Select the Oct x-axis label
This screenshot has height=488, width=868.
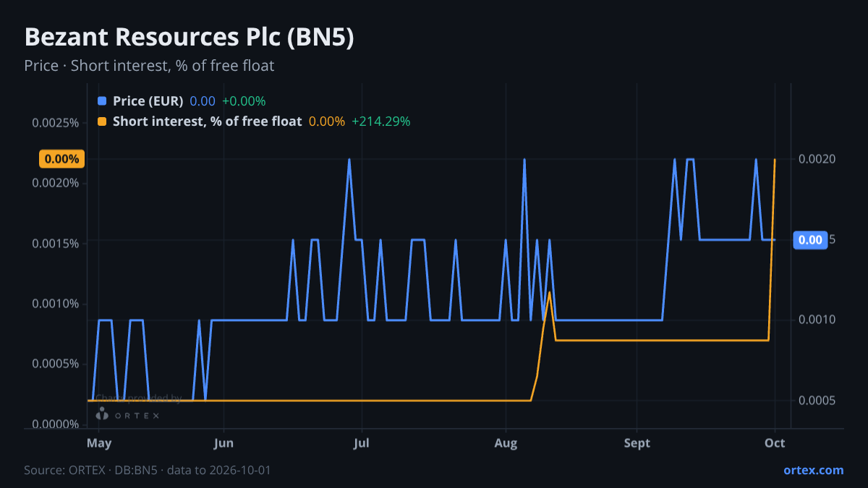pos(775,443)
